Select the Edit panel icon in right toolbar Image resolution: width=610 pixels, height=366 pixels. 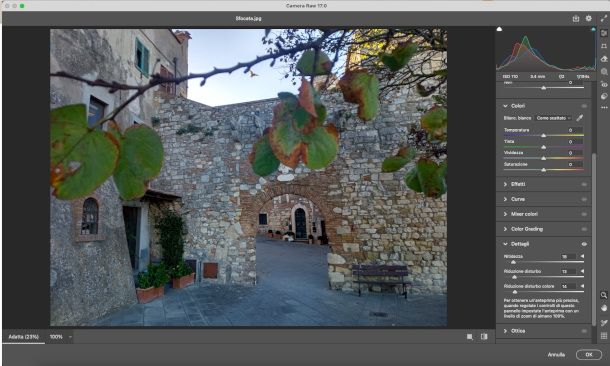604,33
